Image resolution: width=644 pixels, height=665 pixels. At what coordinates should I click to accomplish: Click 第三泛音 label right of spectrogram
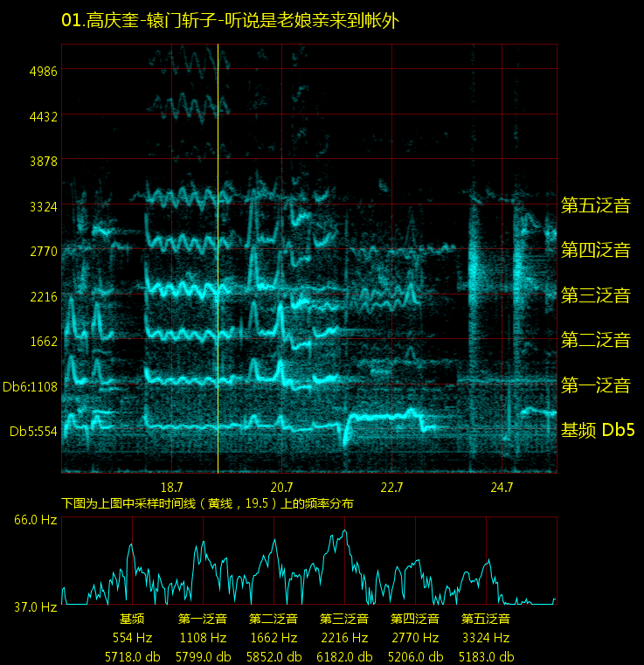[595, 295]
